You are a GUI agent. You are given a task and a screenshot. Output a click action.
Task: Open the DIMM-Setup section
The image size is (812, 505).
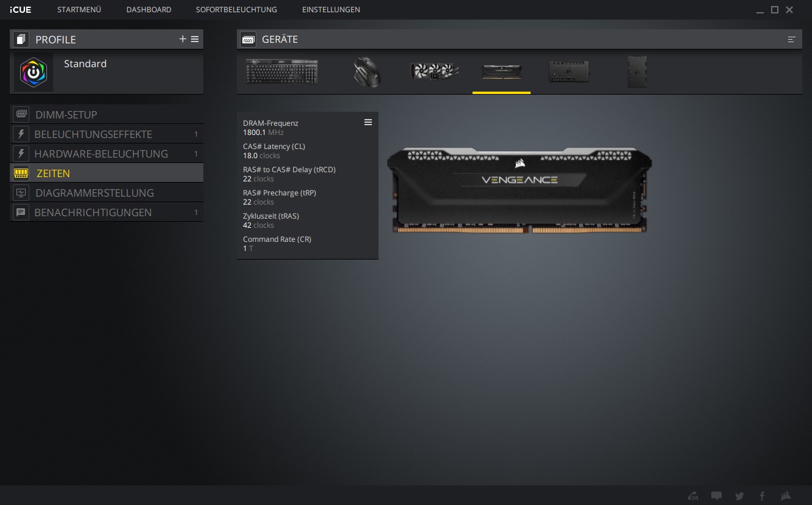[x=66, y=115]
